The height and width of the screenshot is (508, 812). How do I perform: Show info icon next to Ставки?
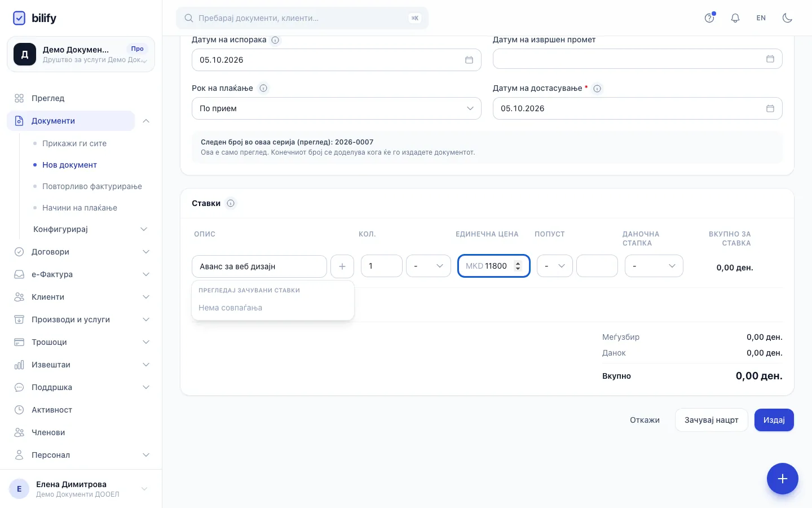coord(231,203)
